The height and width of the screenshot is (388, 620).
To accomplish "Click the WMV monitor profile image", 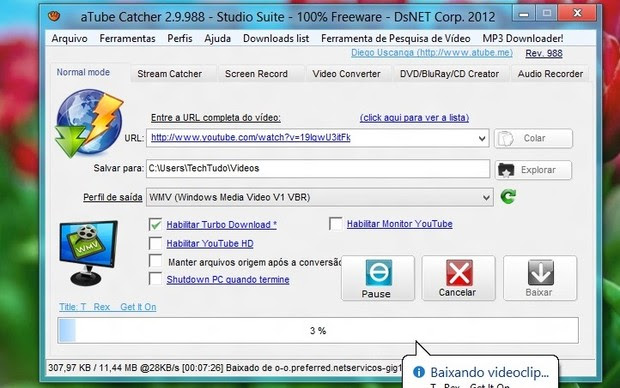I will [x=88, y=253].
